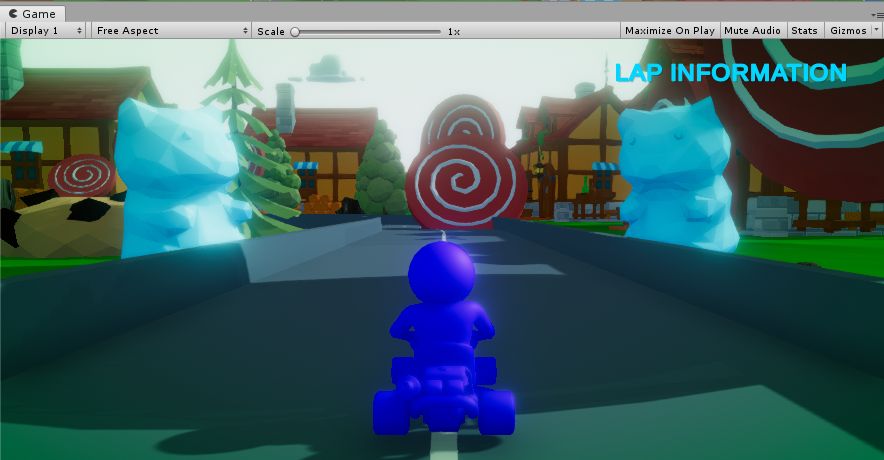Toggle Gizmos in Game view
Image resolution: width=884 pixels, height=460 pixels.
click(848, 31)
